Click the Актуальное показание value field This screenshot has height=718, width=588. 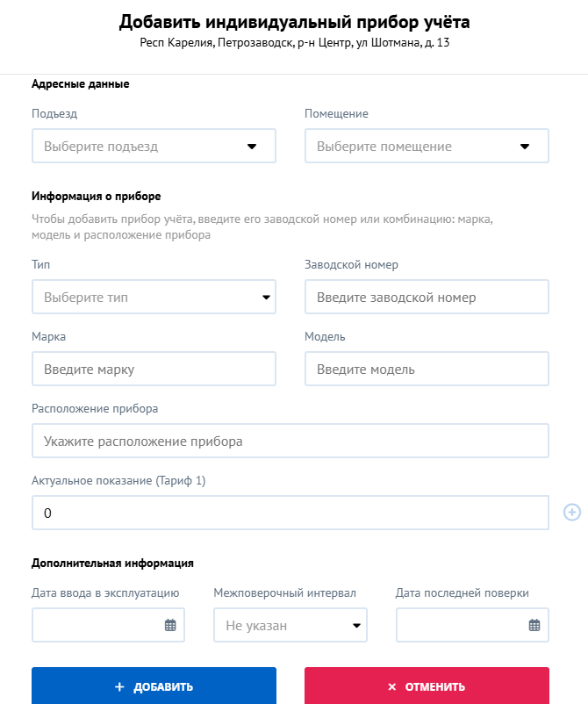(290, 513)
